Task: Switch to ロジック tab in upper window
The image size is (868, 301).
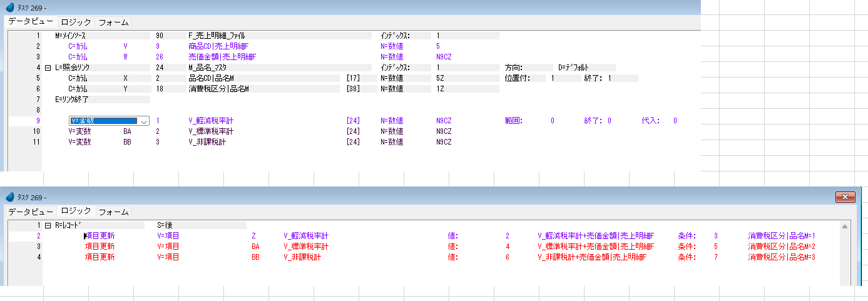Action: 76,23
